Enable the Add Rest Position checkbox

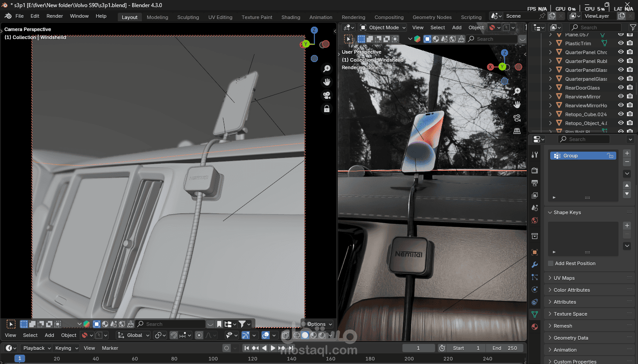point(551,263)
